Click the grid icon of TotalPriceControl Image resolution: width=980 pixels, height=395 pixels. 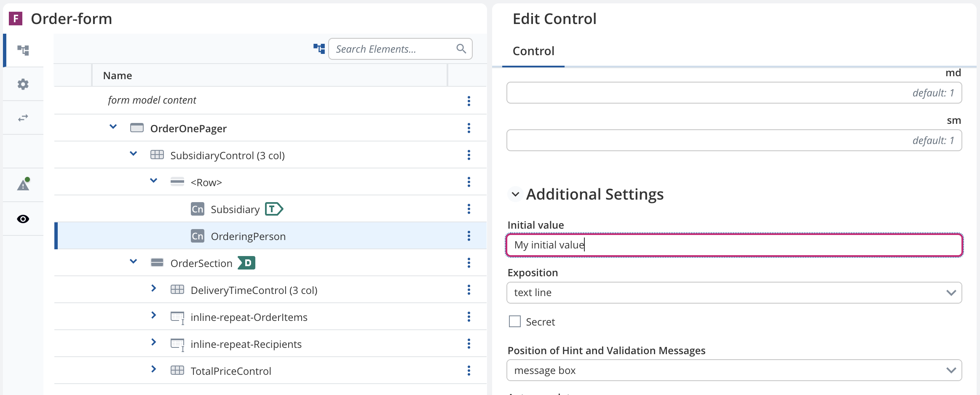coord(177,370)
